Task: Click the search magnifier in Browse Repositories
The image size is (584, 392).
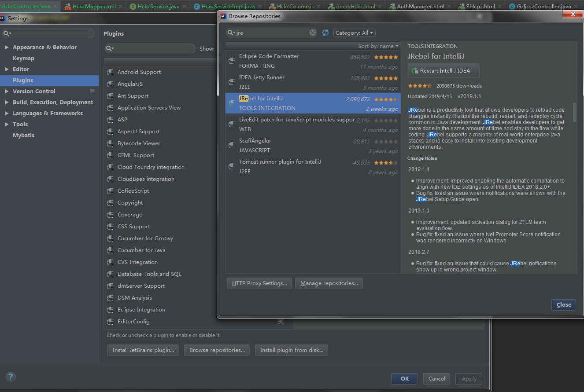Action: pos(232,33)
